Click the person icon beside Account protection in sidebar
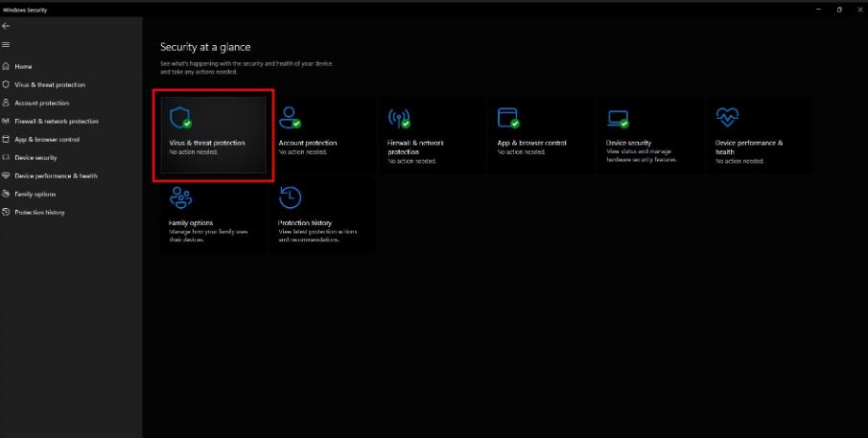868x438 pixels. (x=6, y=103)
